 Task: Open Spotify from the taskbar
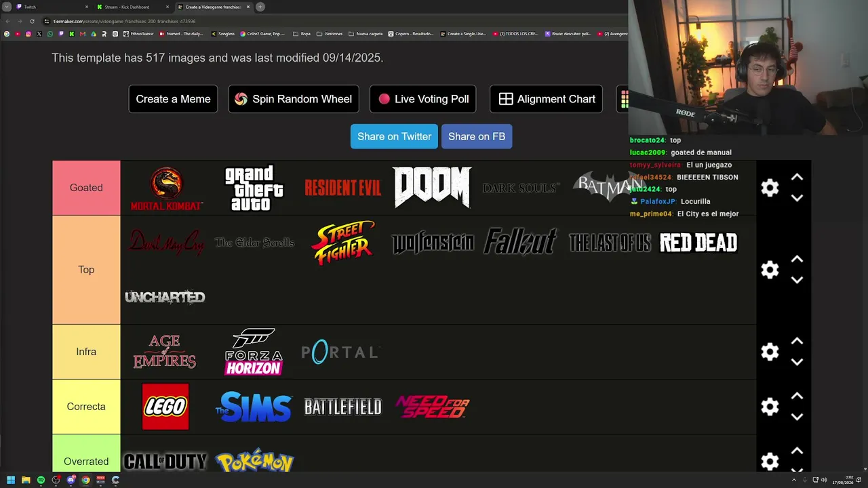pos(41,480)
